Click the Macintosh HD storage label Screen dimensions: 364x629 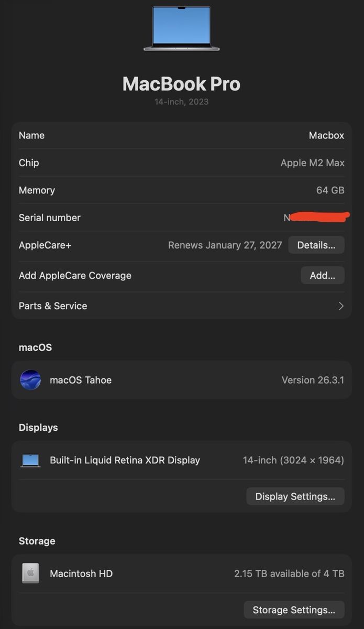coord(81,573)
